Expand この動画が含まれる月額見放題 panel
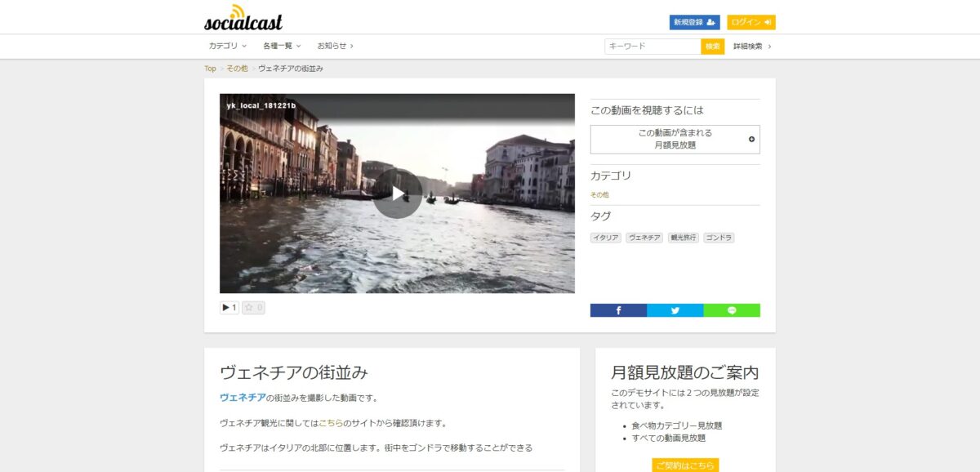 point(675,140)
